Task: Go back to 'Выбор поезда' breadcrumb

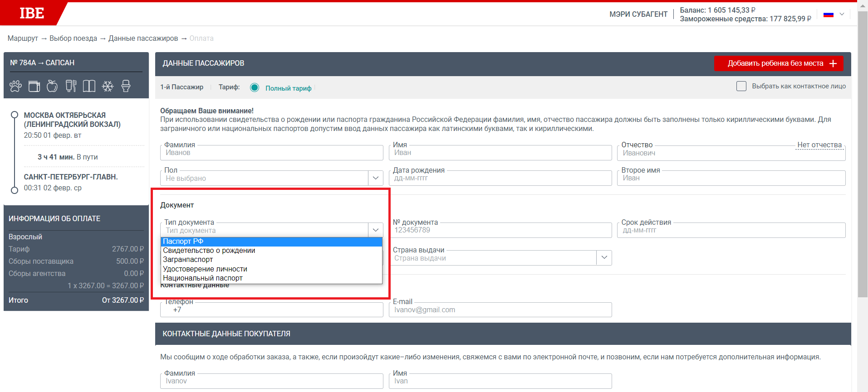Action: pos(73,39)
